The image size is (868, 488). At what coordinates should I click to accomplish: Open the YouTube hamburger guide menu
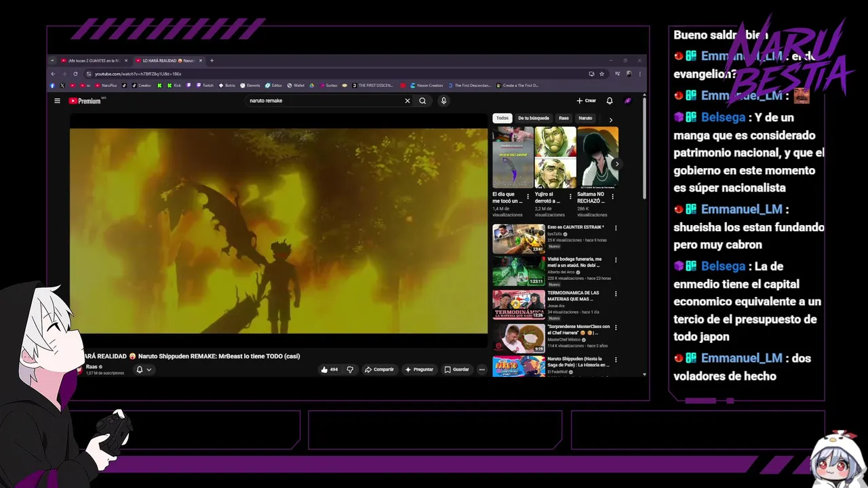(58, 101)
